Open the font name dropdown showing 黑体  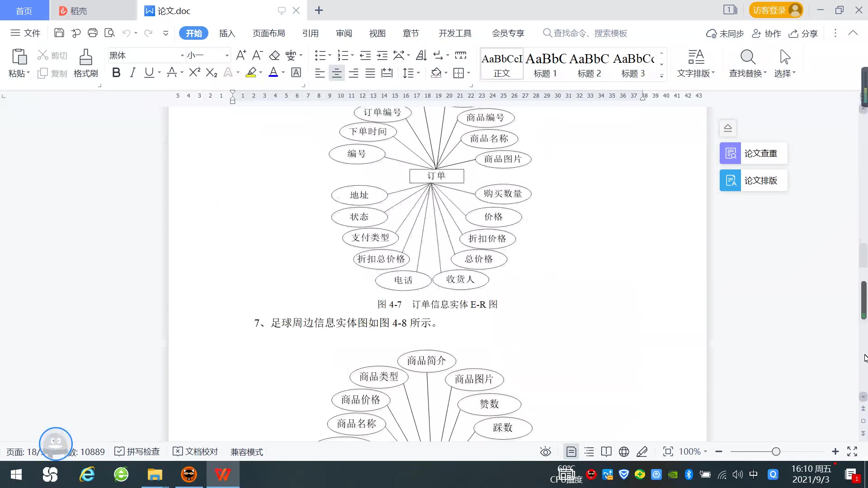(182, 56)
